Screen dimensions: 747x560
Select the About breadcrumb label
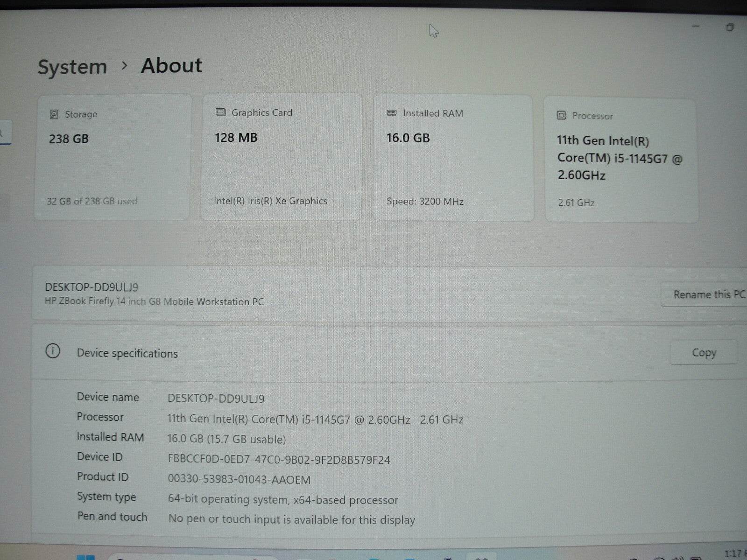pos(171,65)
